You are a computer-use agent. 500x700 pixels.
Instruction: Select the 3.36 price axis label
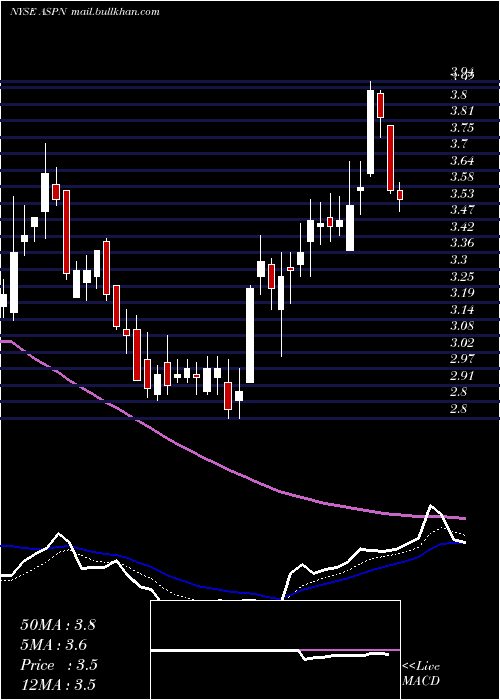[462, 243]
